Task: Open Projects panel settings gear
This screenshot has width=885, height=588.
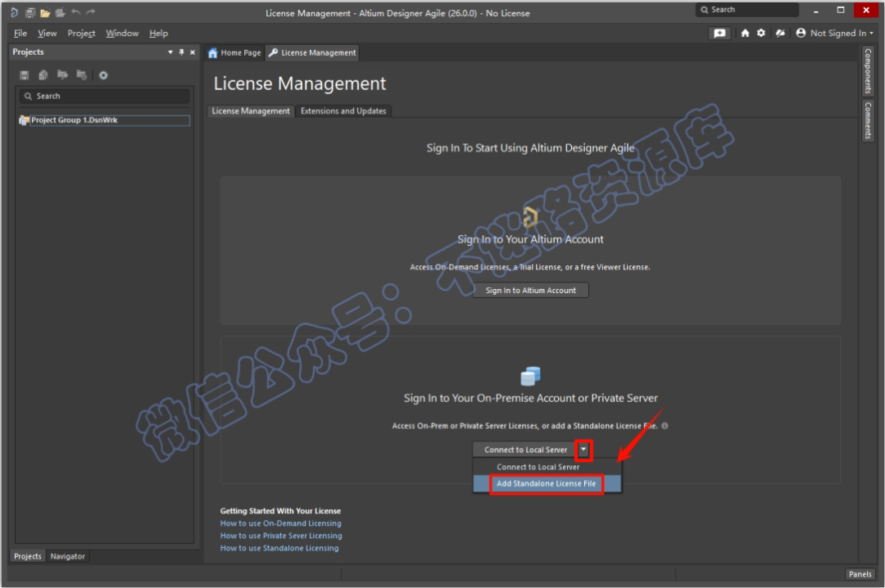Action: 103,75
